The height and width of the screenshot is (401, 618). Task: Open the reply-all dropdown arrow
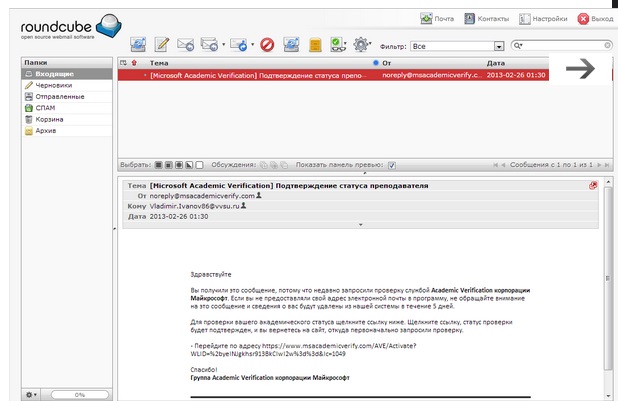coord(223,44)
